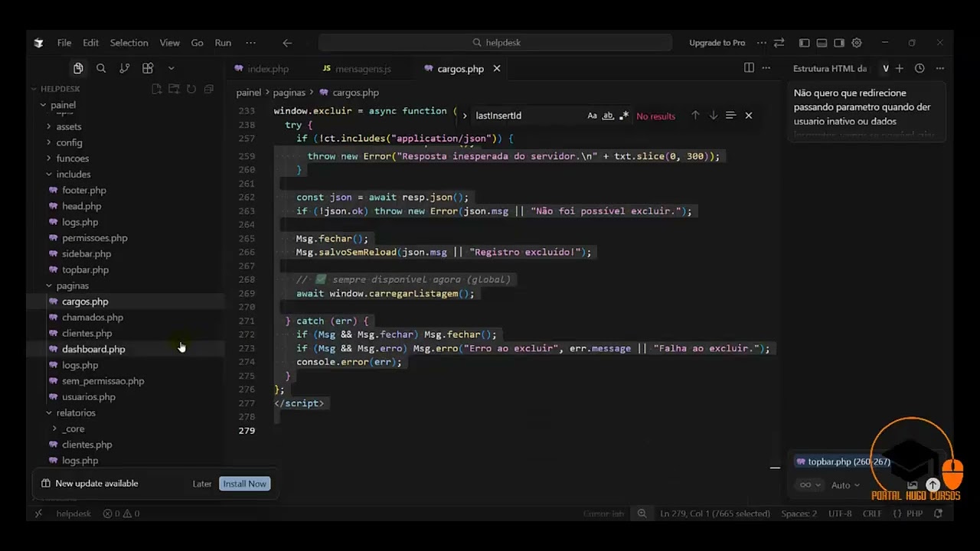980x551 pixels.
Task: Open the Explorer view icon
Action: (x=78, y=68)
